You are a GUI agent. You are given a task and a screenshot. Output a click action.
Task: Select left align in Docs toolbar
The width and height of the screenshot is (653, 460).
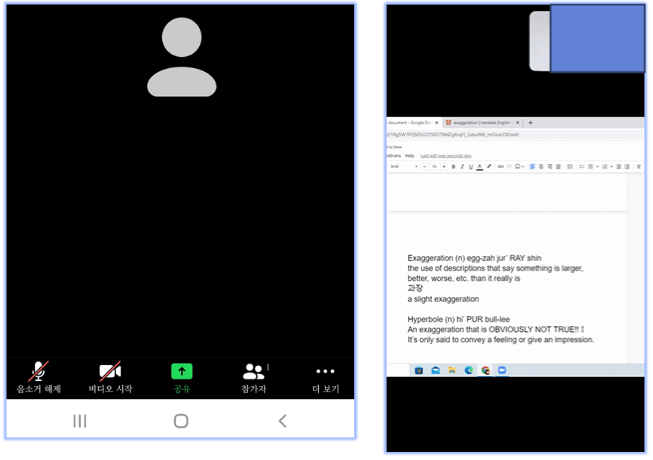(x=532, y=167)
